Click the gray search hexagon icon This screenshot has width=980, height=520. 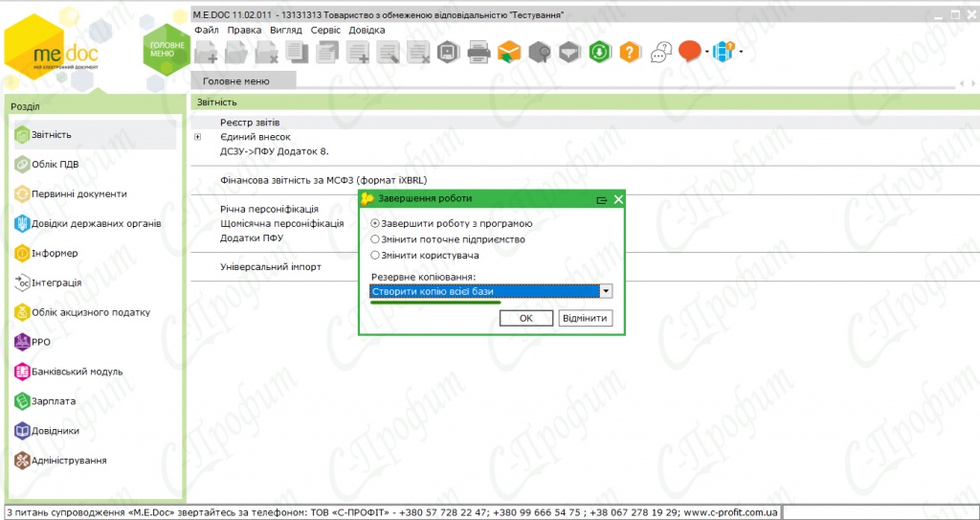540,52
